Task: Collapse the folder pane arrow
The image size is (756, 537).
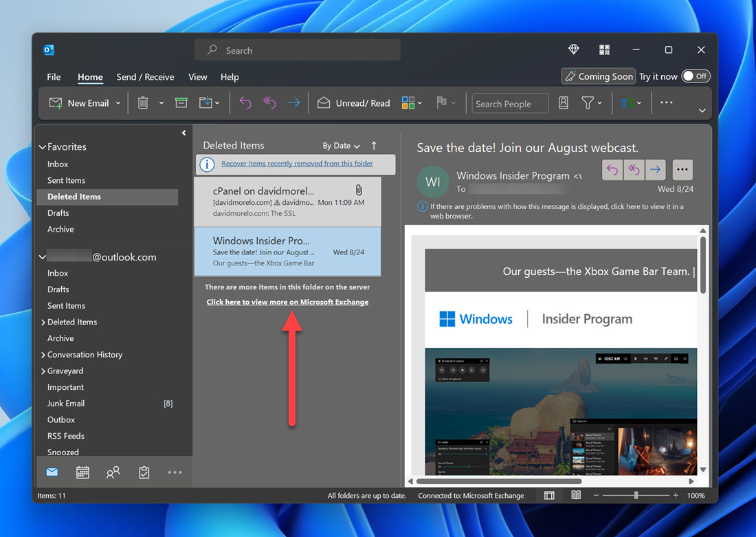Action: (x=184, y=133)
